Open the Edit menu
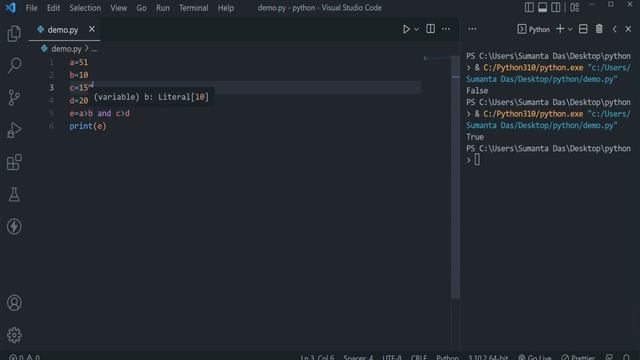Screen dimensions: 640x360 [53, 8]
